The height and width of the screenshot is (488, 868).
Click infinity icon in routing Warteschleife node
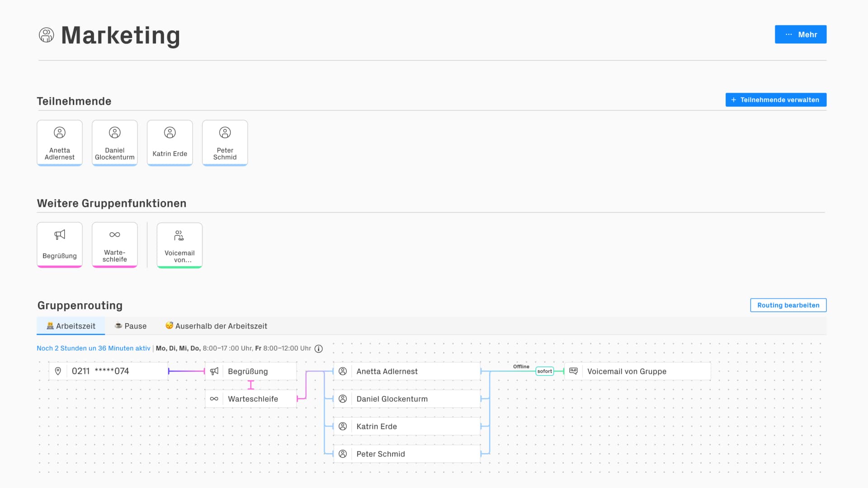tap(214, 399)
